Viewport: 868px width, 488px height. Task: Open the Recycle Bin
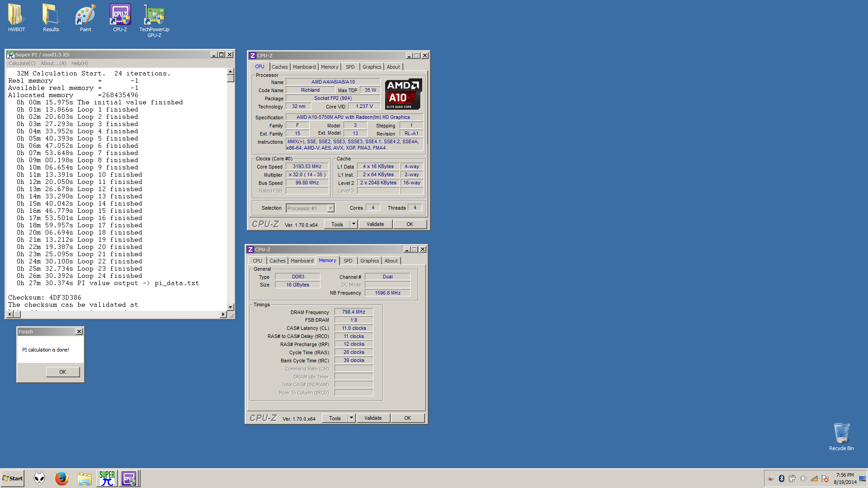coord(841,436)
